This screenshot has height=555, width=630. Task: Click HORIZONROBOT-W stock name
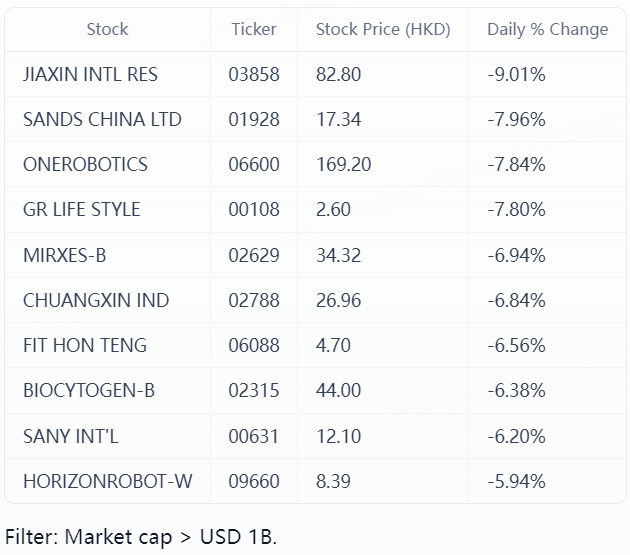coord(108,482)
